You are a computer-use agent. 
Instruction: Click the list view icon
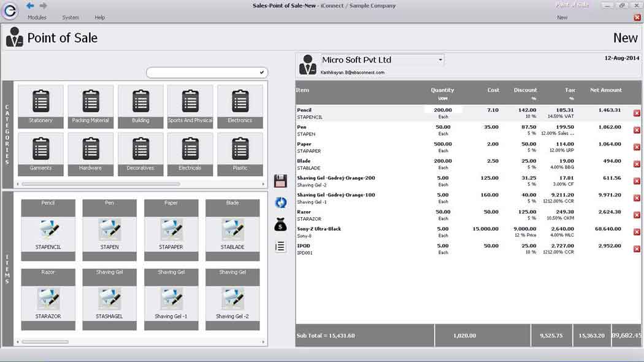point(280,247)
